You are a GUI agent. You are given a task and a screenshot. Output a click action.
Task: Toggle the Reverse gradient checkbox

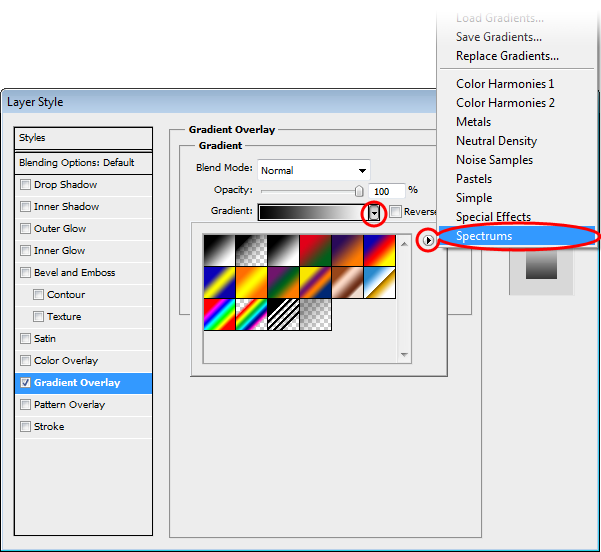pos(396,212)
